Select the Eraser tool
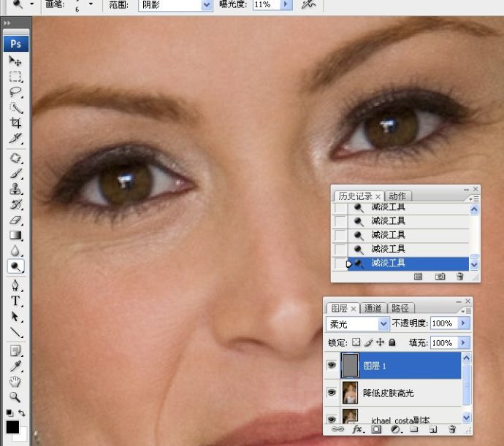 15,220
